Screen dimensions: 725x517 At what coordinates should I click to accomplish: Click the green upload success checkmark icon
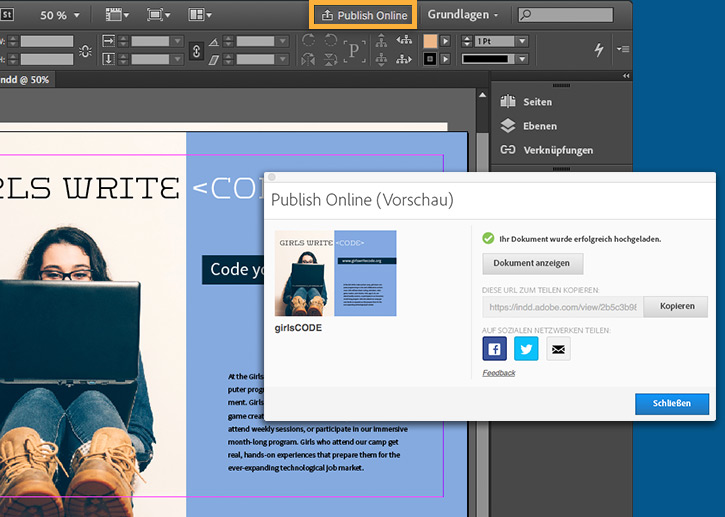tap(488, 238)
